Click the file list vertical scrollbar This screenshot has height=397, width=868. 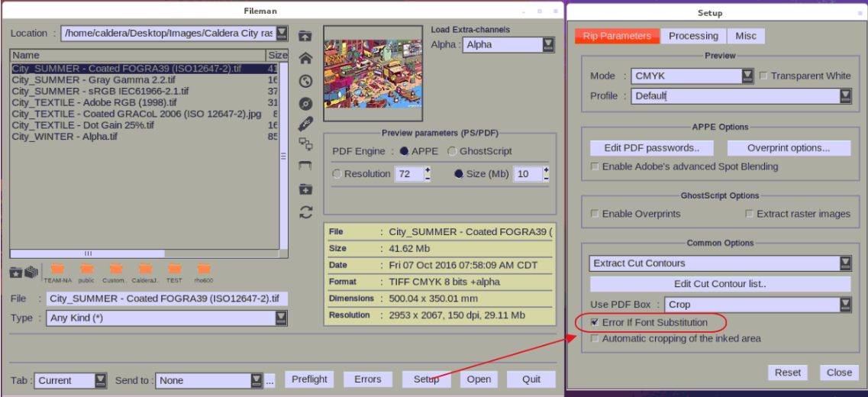coord(283,157)
